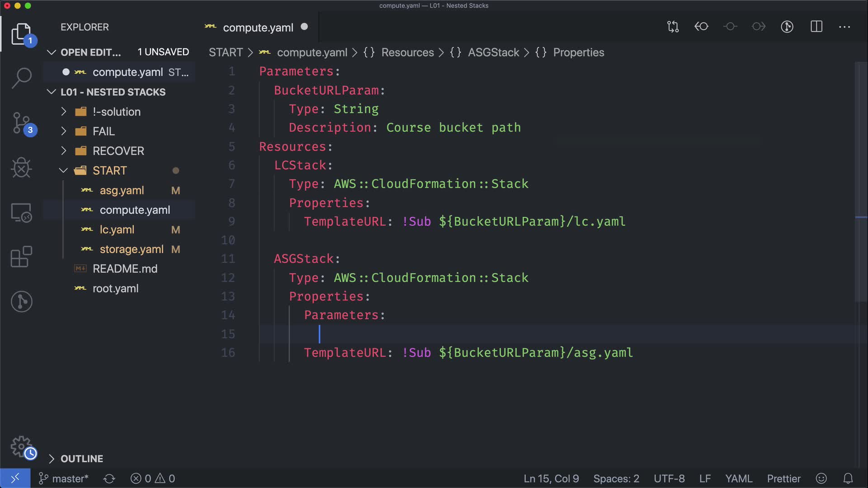868x488 pixels.
Task: Open the Run and Debug view
Action: click(x=21, y=168)
